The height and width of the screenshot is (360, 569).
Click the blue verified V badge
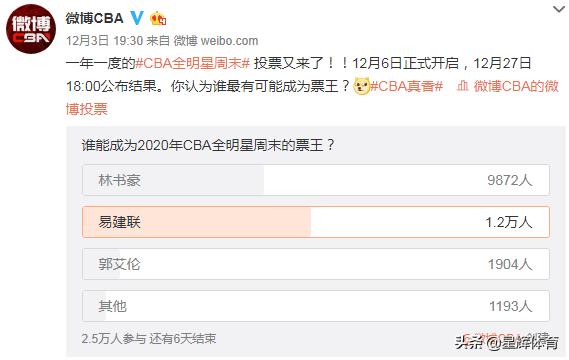(x=137, y=18)
